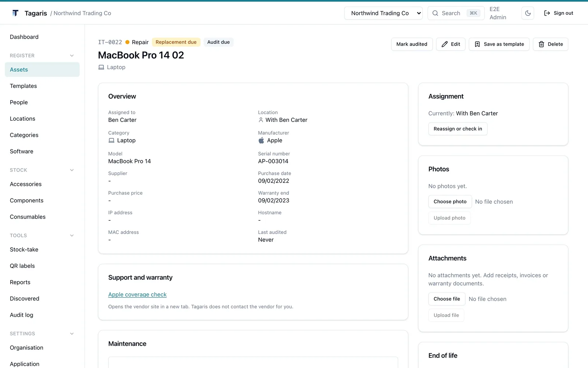This screenshot has height=368, width=588.
Task: Open the Northwind Trading Co organisation dropdown
Action: click(383, 13)
